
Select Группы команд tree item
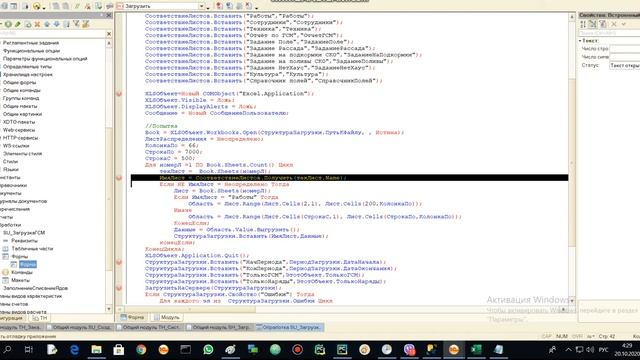pyautogui.click(x=21, y=98)
